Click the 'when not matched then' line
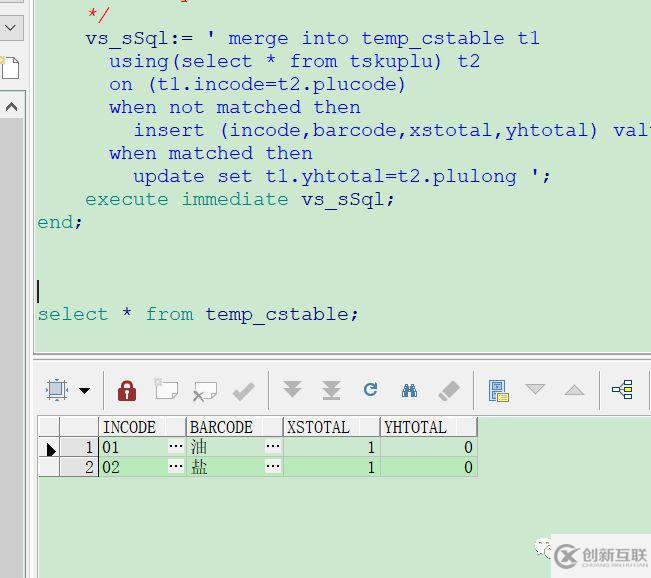Viewport: 651px width, 578px height. click(x=235, y=108)
